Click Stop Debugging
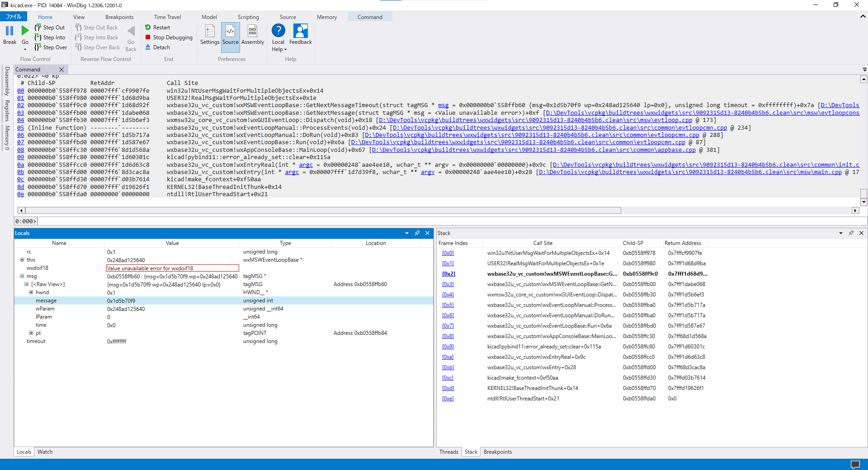Viewport: 868px width, 470px height. pos(169,38)
